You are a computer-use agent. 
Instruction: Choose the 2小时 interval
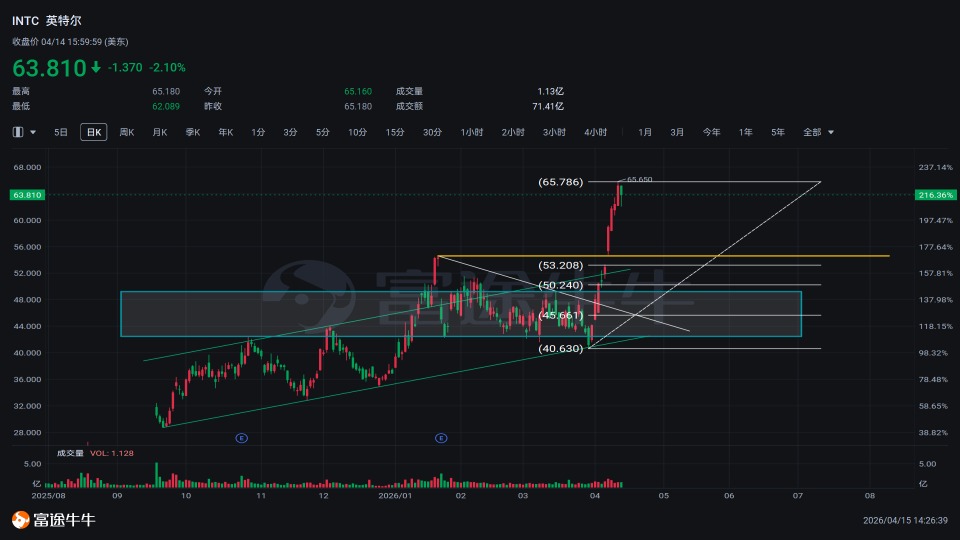coord(513,132)
